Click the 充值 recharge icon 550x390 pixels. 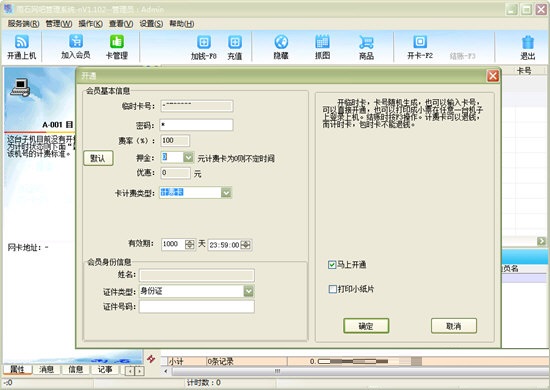pos(235,42)
